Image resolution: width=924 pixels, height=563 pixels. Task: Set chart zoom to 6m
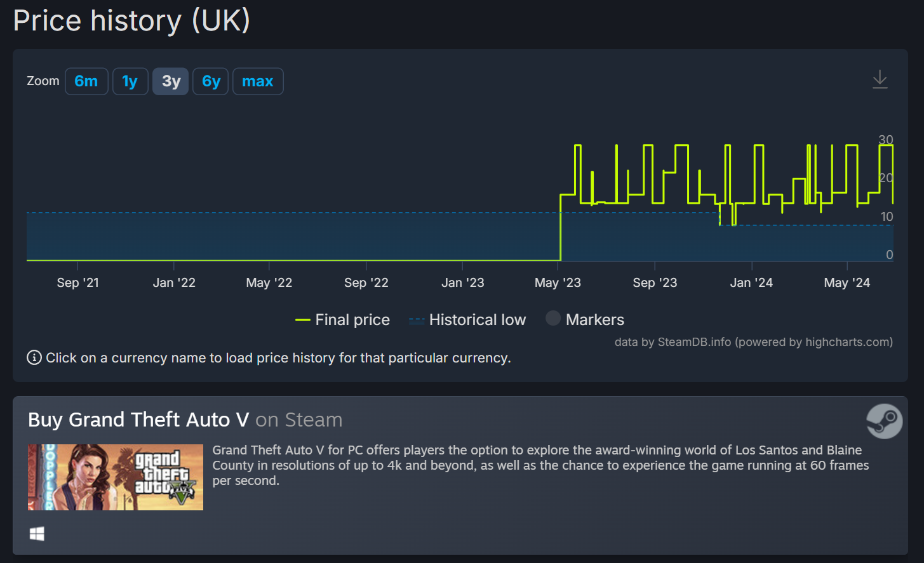pyautogui.click(x=86, y=81)
